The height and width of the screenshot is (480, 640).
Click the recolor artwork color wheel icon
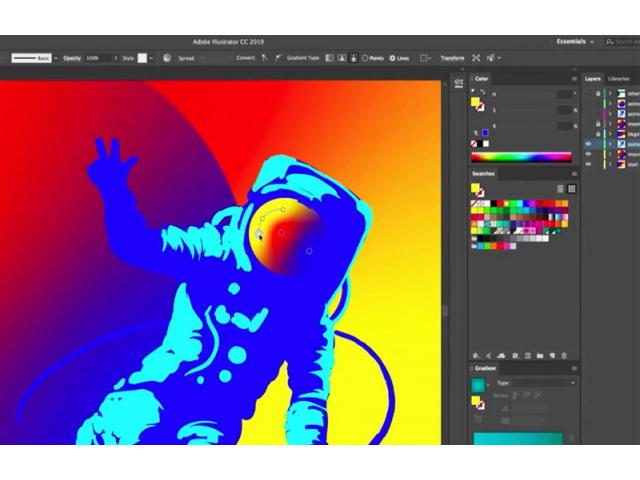coord(167,58)
